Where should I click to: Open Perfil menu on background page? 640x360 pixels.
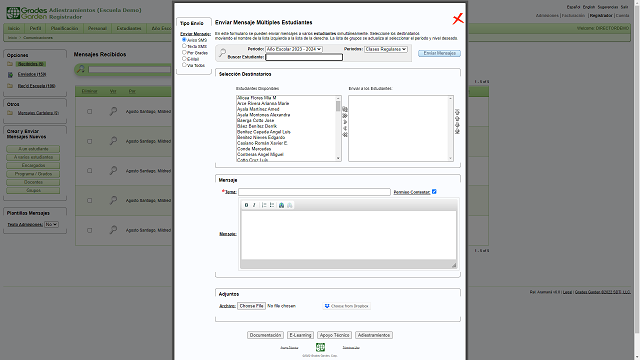pyautogui.click(x=35, y=28)
